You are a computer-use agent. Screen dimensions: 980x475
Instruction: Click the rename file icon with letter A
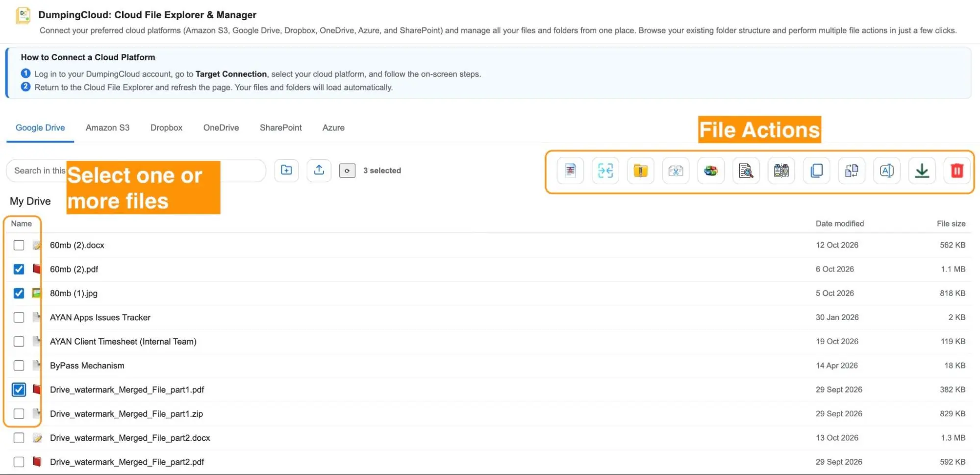pos(887,171)
